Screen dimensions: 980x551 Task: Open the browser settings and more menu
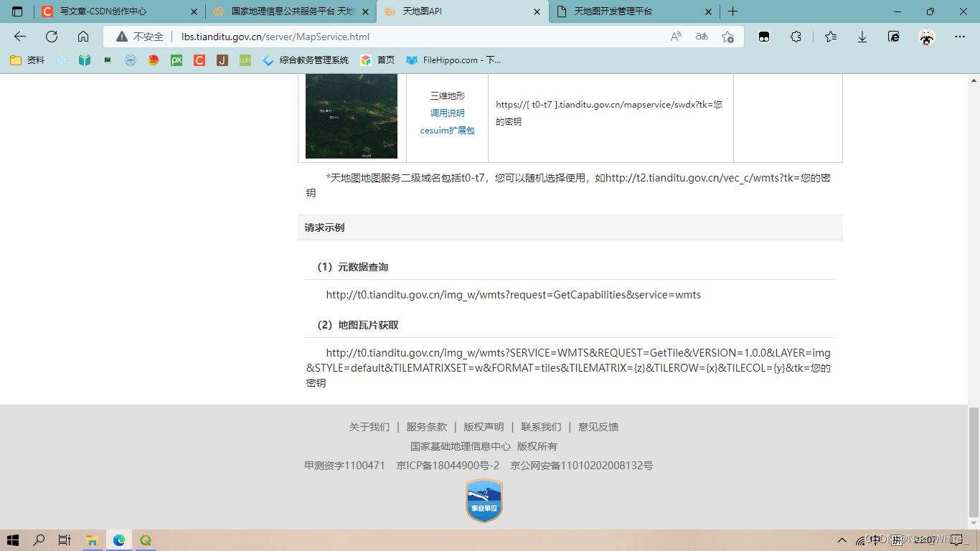(x=960, y=37)
